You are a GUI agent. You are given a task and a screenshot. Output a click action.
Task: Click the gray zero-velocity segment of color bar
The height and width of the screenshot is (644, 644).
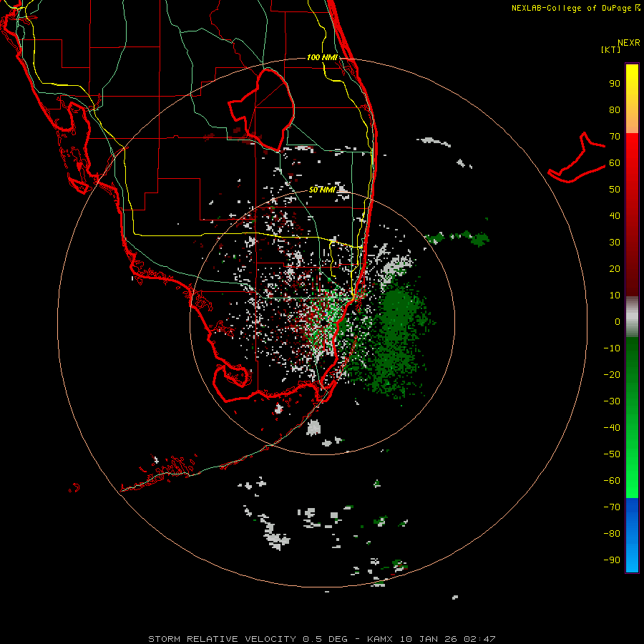point(632,317)
